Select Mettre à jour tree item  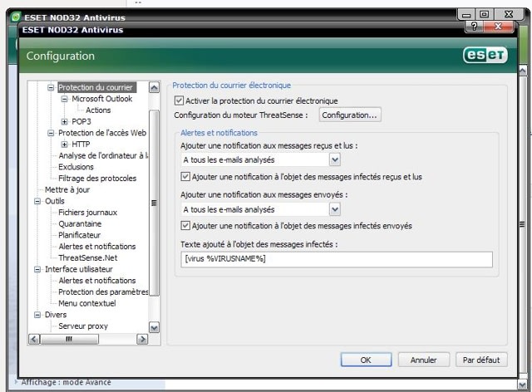(x=67, y=189)
